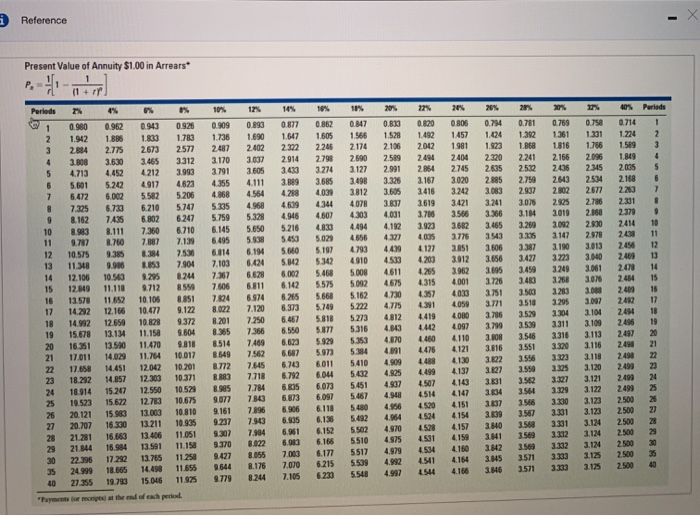This screenshot has width=700, height=516.
Task: Click the value 8.514 in the 10% column
Action: (x=221, y=344)
